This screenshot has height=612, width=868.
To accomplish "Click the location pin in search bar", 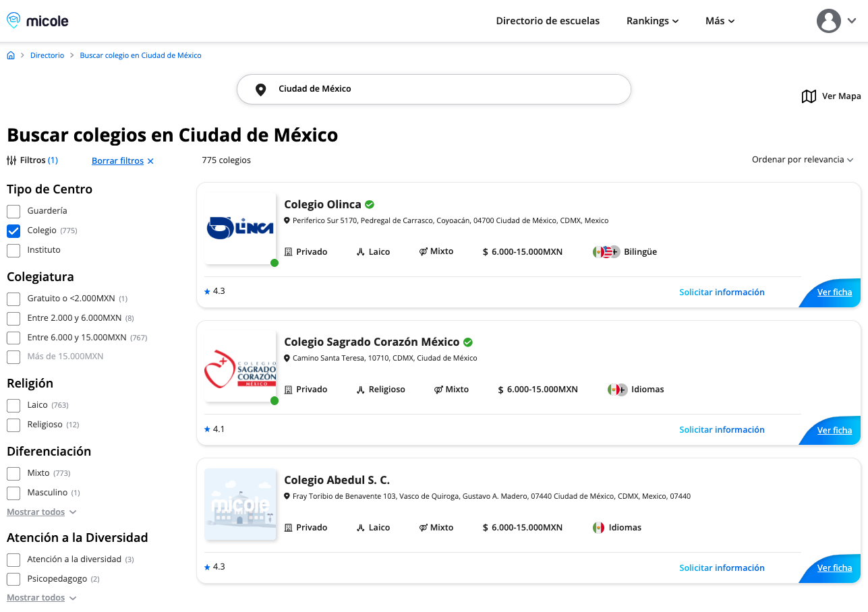I will [x=260, y=89].
